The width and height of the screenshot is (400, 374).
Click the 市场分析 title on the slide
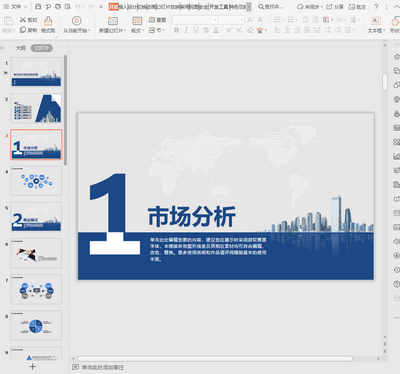coord(192,217)
